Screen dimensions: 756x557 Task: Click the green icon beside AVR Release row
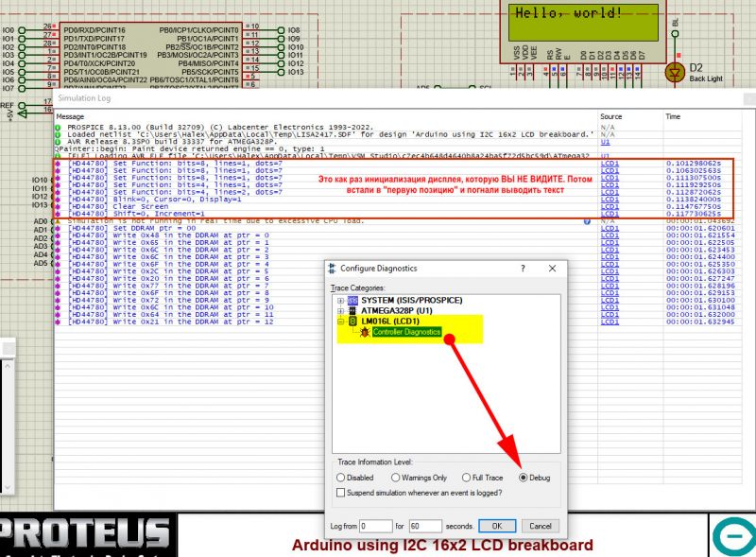click(58, 142)
